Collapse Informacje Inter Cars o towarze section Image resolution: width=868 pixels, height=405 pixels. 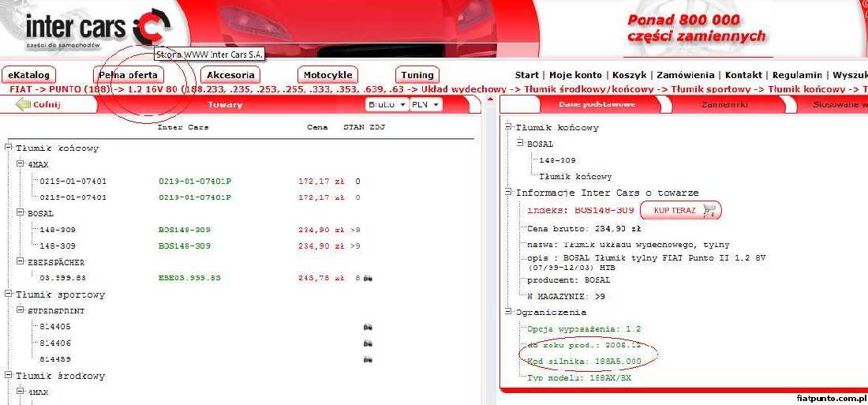[509, 193]
